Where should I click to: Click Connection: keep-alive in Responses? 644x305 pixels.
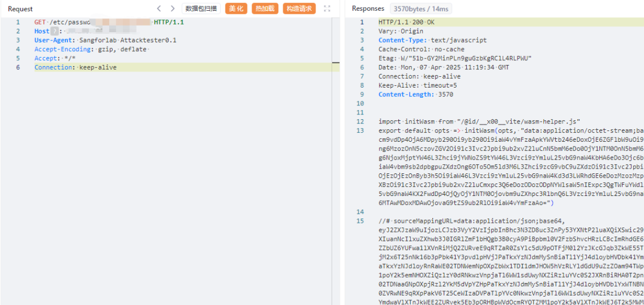[x=419, y=76]
